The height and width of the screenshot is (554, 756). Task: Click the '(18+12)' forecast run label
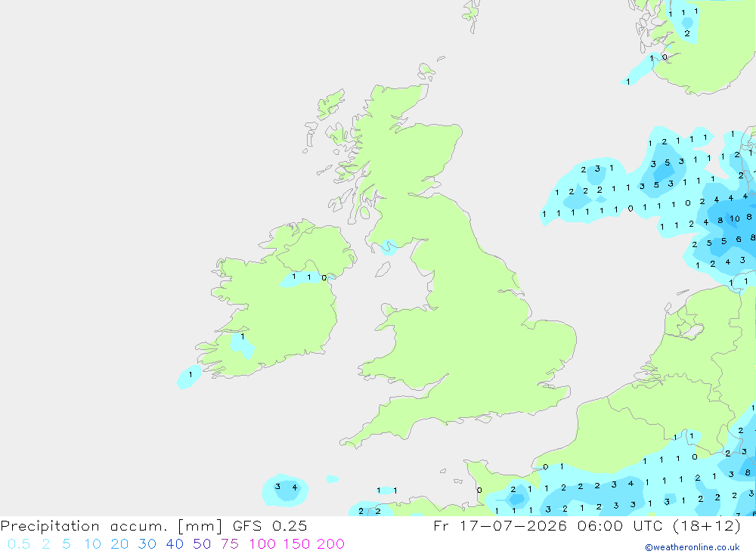(x=708, y=526)
